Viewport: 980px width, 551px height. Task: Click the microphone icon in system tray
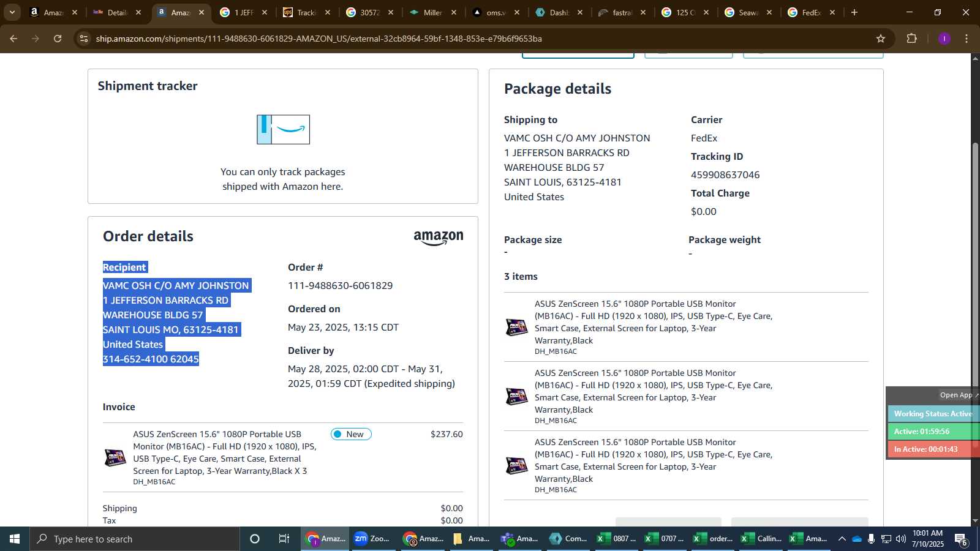871,539
